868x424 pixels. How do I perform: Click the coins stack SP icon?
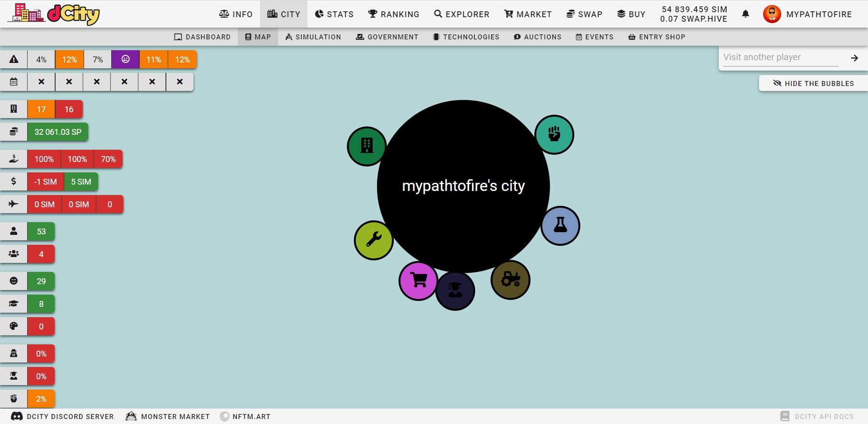[x=14, y=132]
